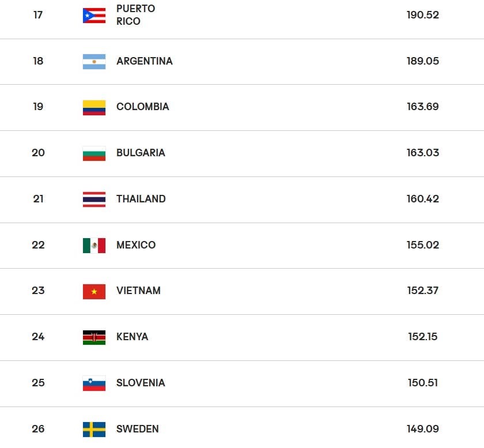This screenshot has width=484, height=448.
Task: Click the Mexico flag icon
Action: (x=94, y=245)
